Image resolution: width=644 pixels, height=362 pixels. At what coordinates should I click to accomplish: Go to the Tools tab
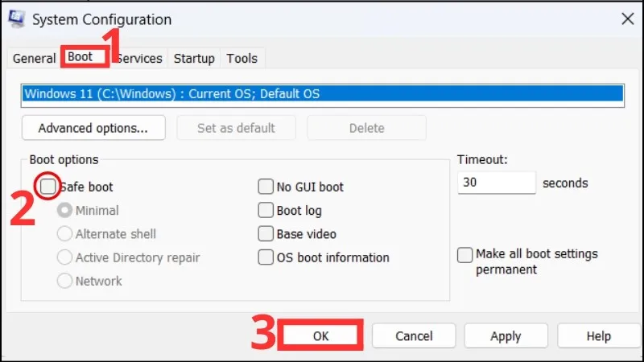(x=242, y=59)
